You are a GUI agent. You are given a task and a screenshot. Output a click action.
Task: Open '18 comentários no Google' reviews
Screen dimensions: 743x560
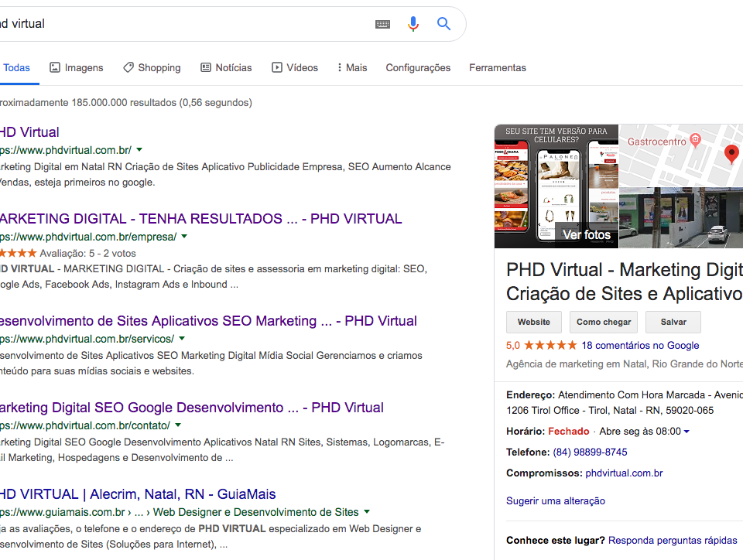tap(640, 346)
